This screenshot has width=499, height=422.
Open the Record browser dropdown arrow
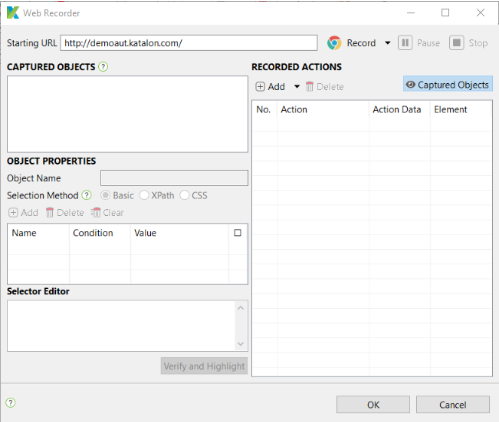(387, 43)
